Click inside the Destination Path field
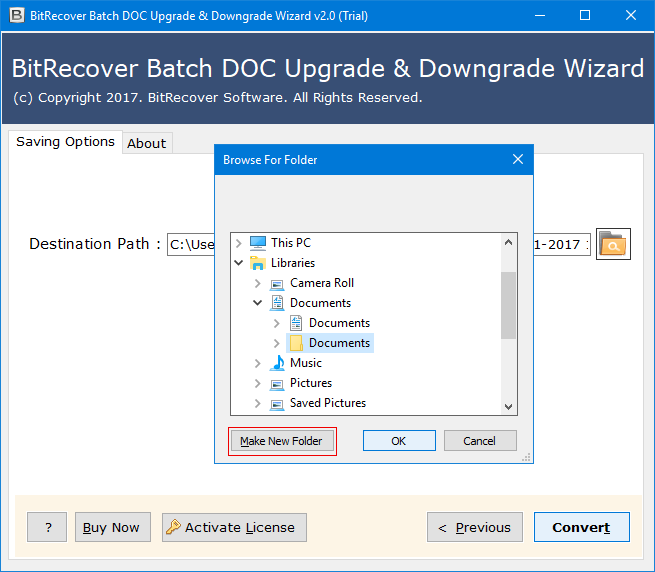This screenshot has height=572, width=655. click(191, 244)
